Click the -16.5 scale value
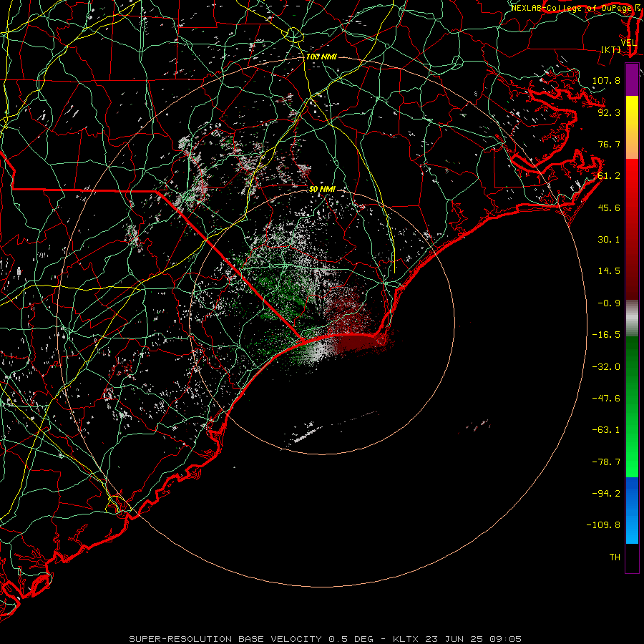Viewport: 644px width, 644px height. [x=606, y=335]
